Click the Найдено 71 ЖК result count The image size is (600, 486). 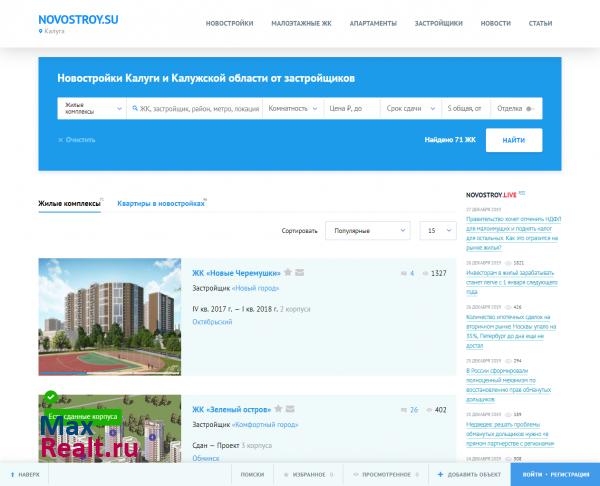point(450,140)
